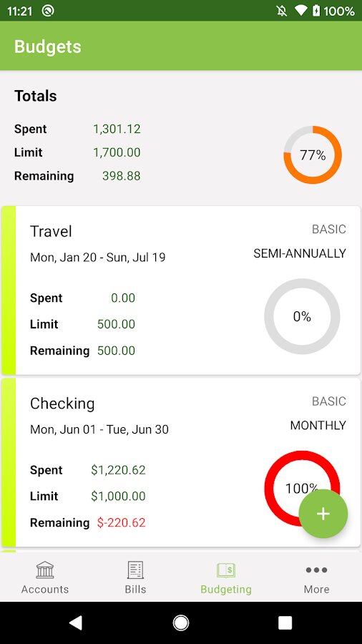Click the Checking remaining $-220.62 amount
362x644 pixels.
[122, 522]
